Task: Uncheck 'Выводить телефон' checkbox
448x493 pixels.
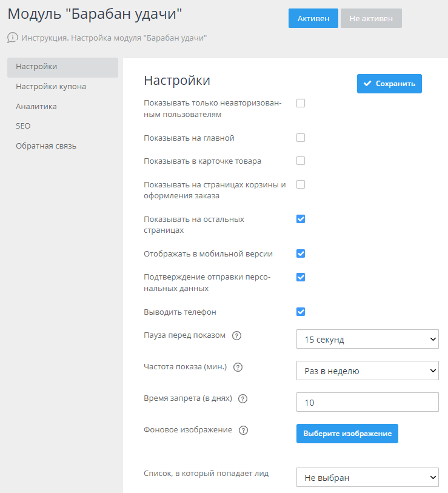Action: 301,312
